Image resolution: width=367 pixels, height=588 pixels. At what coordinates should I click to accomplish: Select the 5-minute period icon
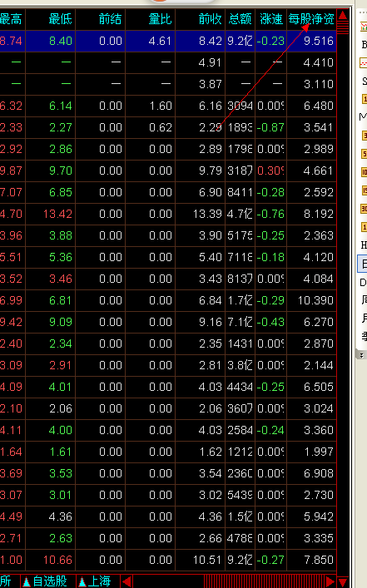pos(364,154)
